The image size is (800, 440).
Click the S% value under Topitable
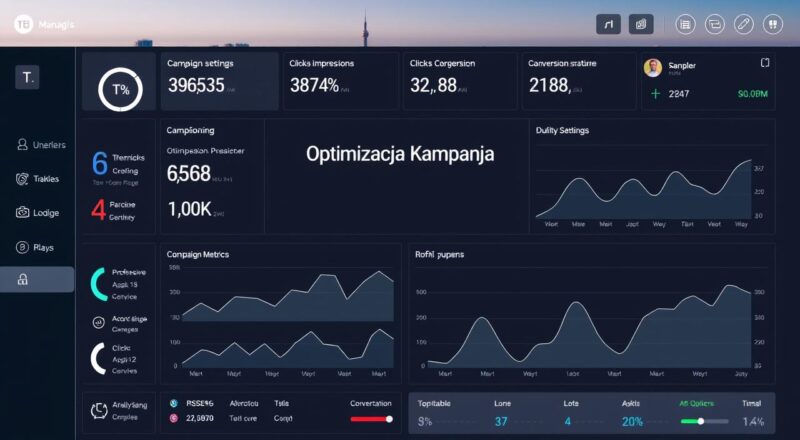425,422
